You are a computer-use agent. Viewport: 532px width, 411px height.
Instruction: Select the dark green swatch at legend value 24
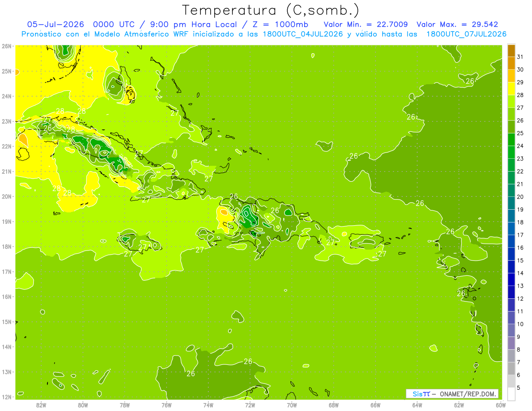coord(511,140)
